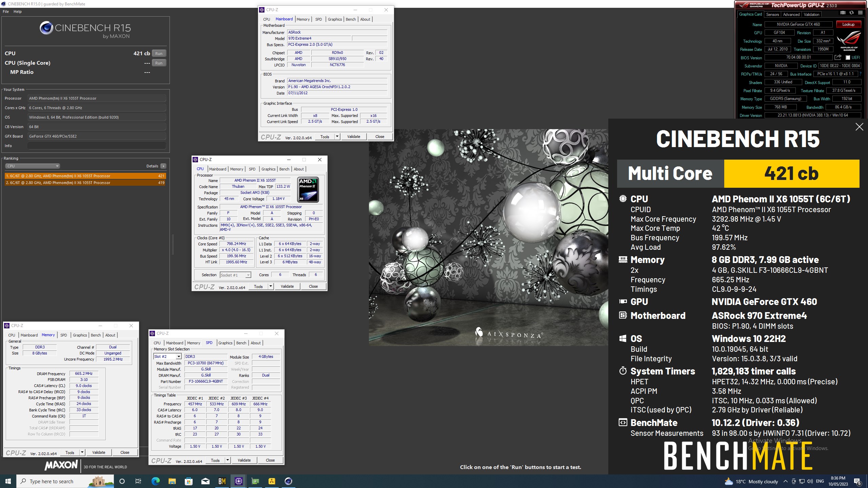Close the BenchMate result overlay with the X

pyautogui.click(x=859, y=127)
